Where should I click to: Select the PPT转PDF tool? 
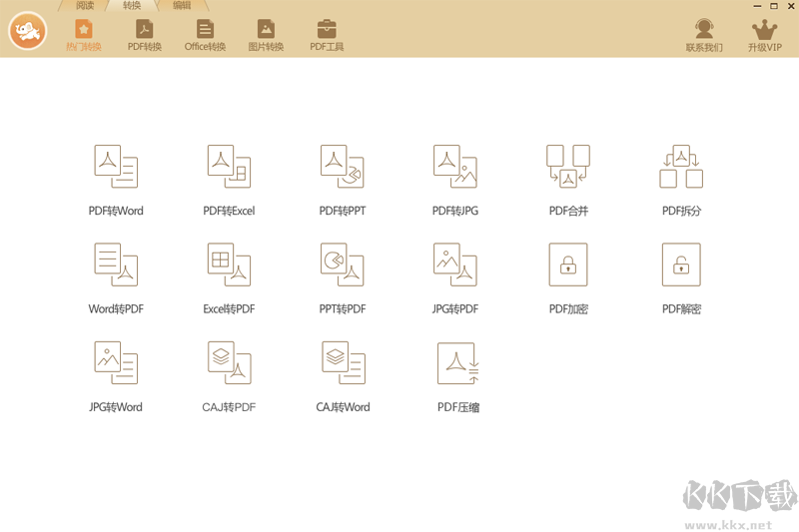342,265
